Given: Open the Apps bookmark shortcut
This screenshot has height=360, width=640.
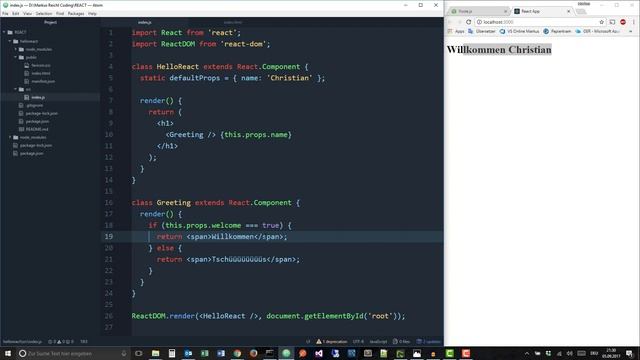Looking at the screenshot, I should click(x=456, y=31).
